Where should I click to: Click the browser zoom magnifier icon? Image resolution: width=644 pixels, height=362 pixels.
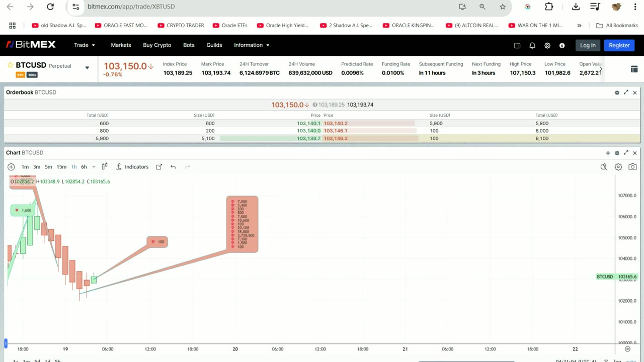click(482, 7)
